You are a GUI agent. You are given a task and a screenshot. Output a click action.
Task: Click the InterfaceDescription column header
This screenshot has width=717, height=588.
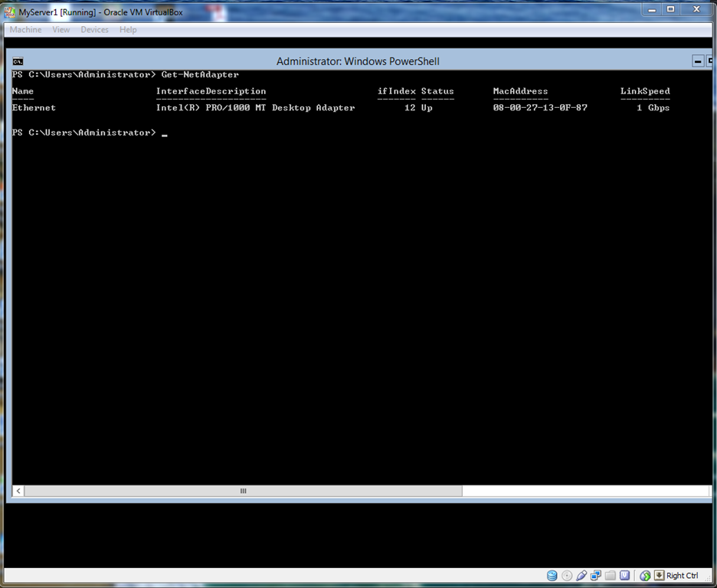point(211,91)
